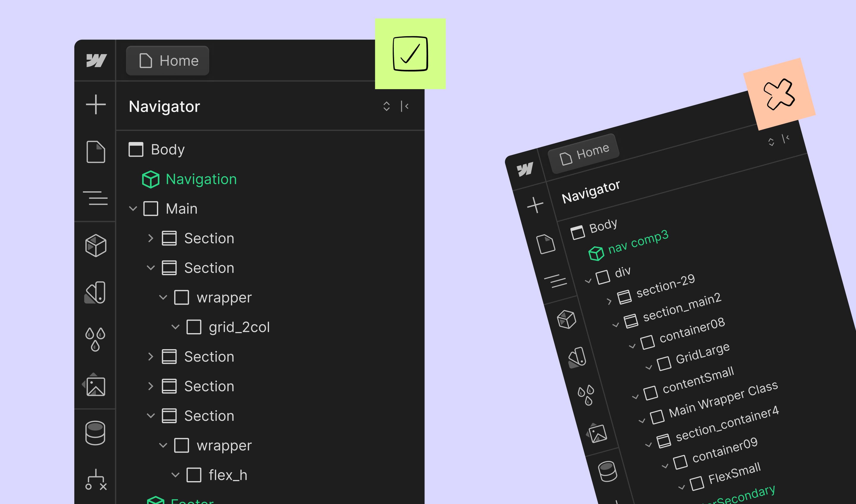The height and width of the screenshot is (504, 856).
Task: Open the Pages panel icon
Action: click(96, 152)
